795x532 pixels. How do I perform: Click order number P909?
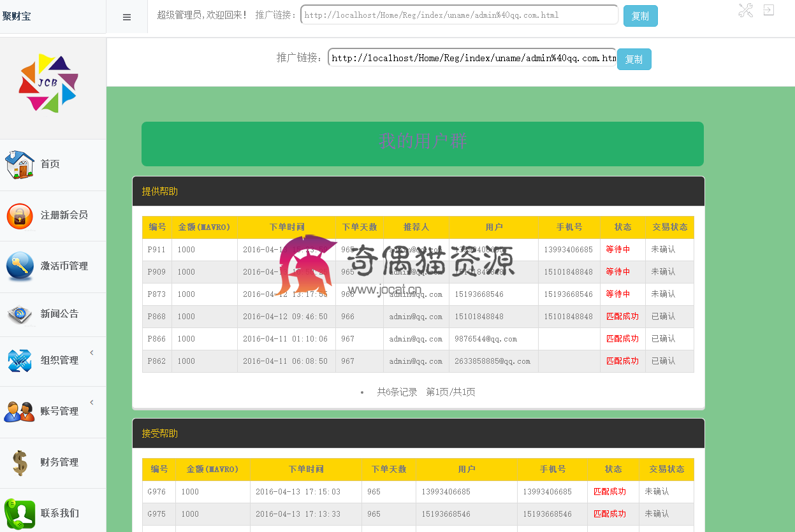156,272
